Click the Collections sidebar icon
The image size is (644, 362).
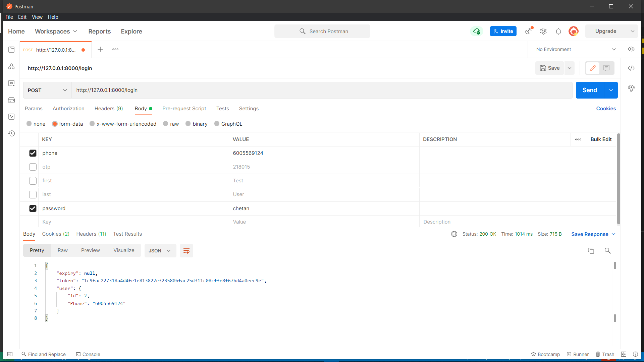(x=11, y=49)
